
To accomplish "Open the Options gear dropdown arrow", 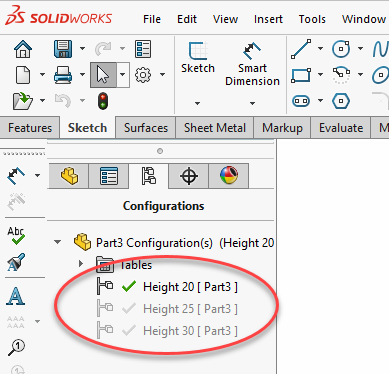I will click(x=162, y=74).
